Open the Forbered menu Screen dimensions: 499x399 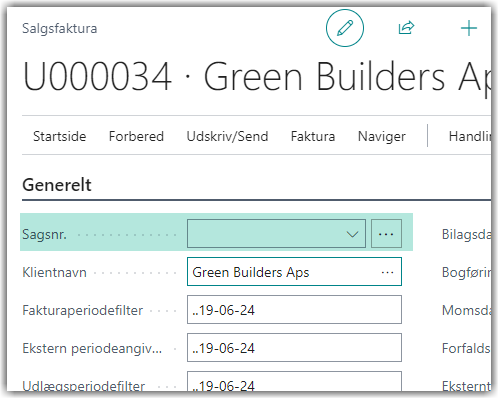[136, 136]
